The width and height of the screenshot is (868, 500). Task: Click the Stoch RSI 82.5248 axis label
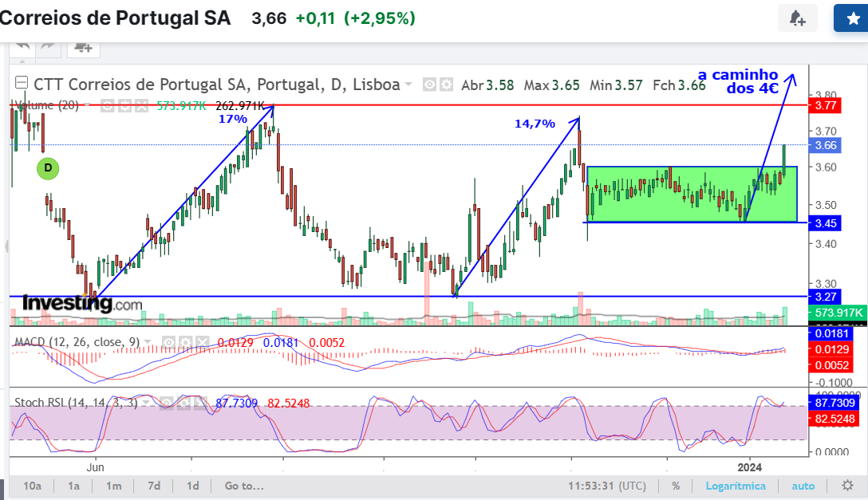pos(834,419)
